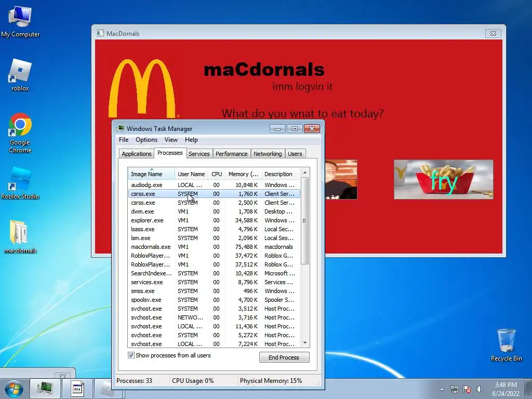The width and height of the screenshot is (532, 399).
Task: Sort by User Name column header
Action: pyautogui.click(x=191, y=174)
